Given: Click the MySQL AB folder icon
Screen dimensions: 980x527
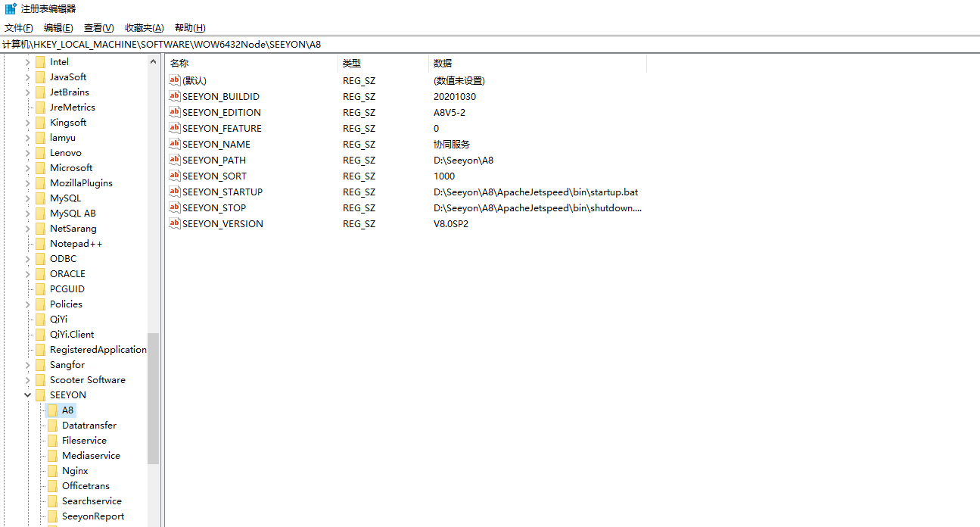Looking at the screenshot, I should (x=41, y=214).
